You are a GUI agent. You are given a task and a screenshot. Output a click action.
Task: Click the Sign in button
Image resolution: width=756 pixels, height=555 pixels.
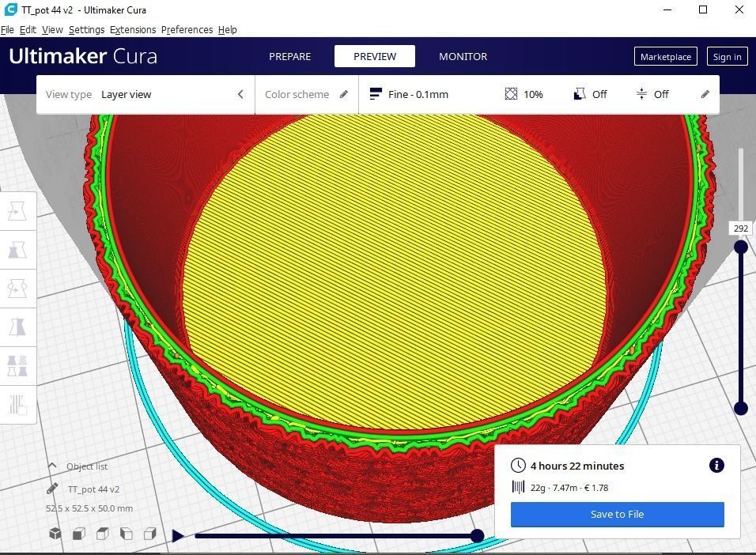click(x=727, y=56)
